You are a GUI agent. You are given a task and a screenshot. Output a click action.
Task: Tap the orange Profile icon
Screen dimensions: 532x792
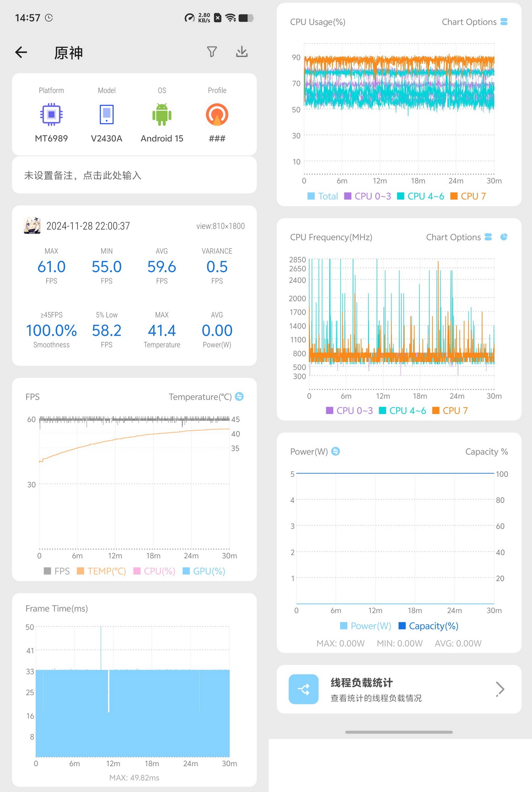pyautogui.click(x=217, y=115)
